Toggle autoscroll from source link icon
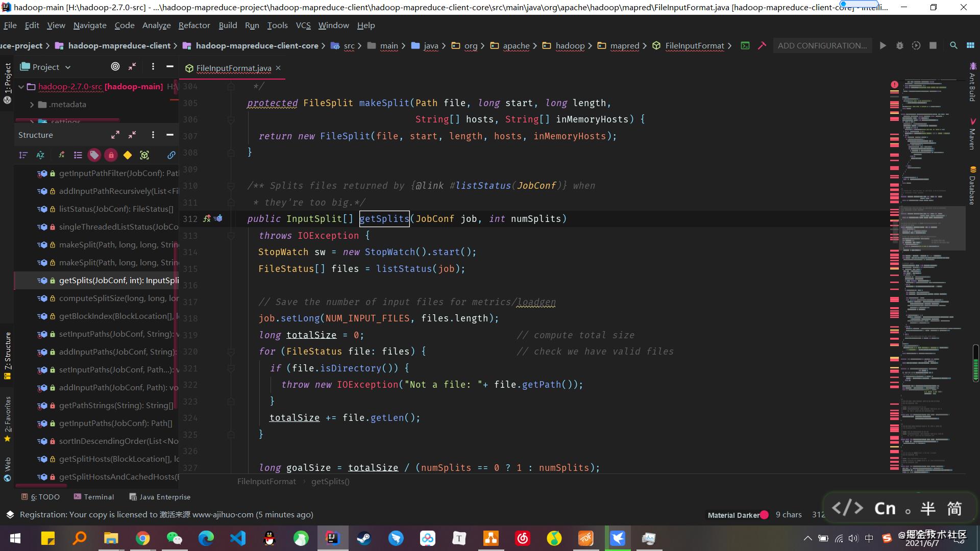980x551 pixels. (171, 155)
